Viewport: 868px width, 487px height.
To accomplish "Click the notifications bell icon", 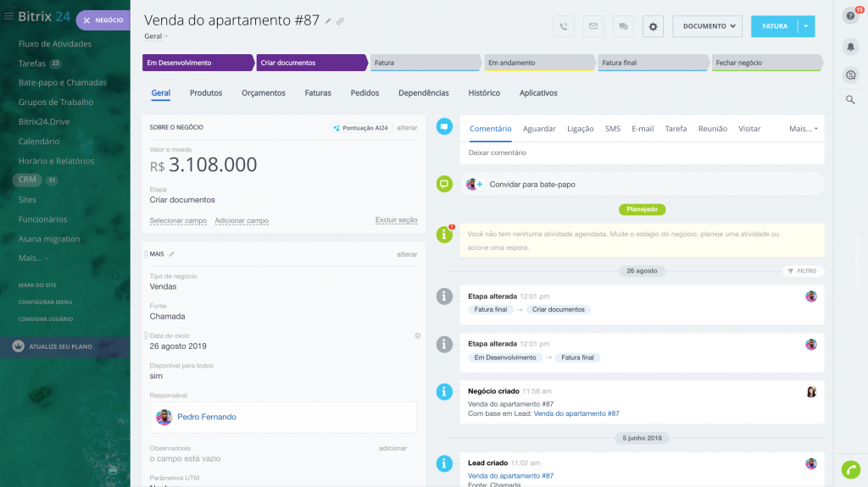I will tap(850, 46).
